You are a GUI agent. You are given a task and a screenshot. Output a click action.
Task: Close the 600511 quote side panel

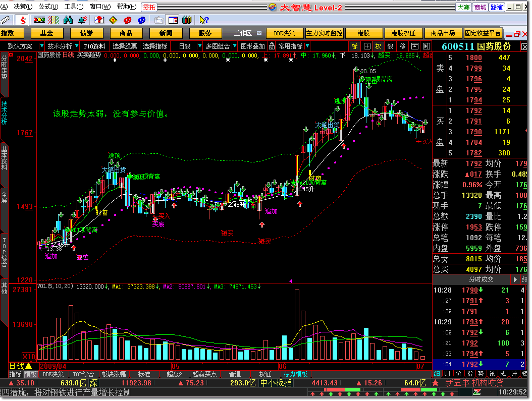(524, 47)
